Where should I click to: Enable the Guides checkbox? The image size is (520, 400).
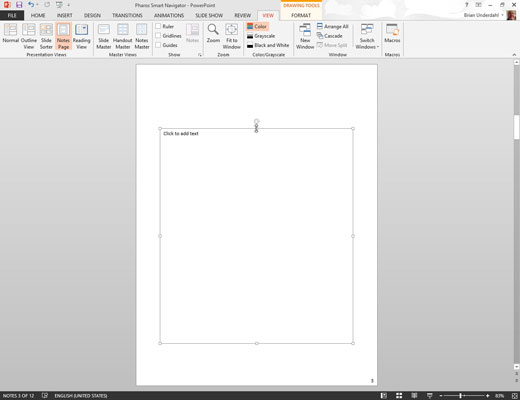click(158, 45)
